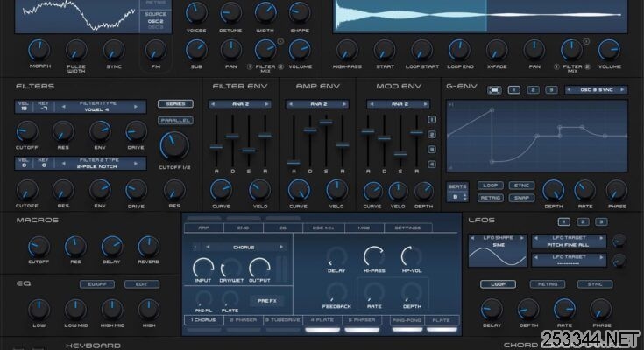
Task: Open the ARP tab
Action: (x=203, y=227)
